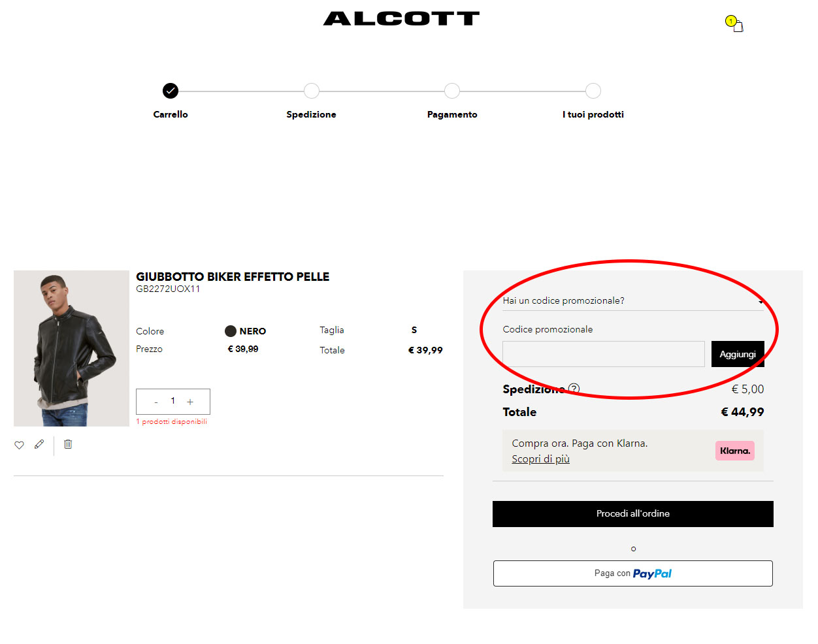
Task: Remove the jacket using the trash icon
Action: point(68,445)
